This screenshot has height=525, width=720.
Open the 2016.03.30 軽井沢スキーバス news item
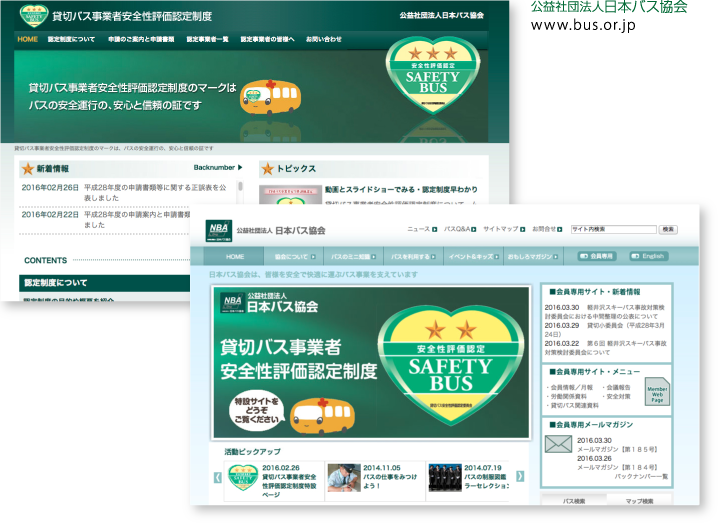pyautogui.click(x=605, y=312)
